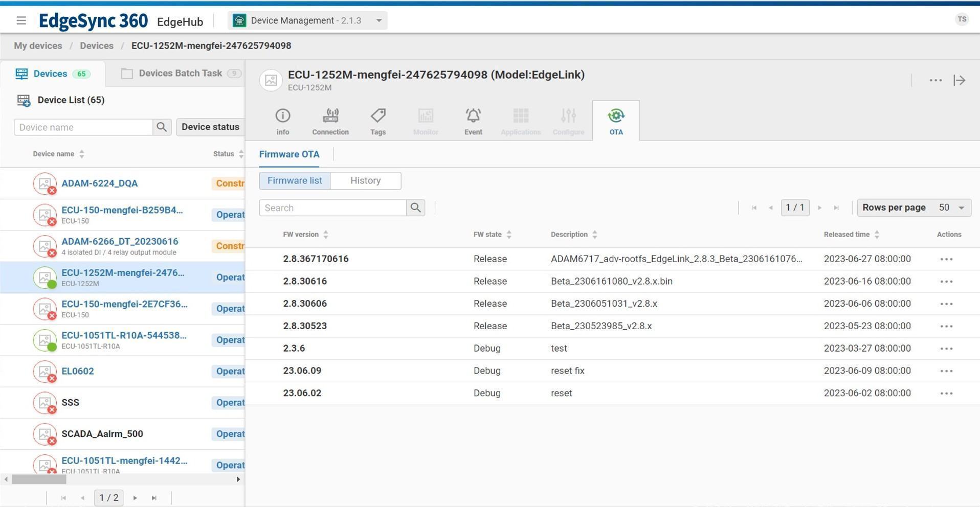
Task: Switch to the Devices Batch Task tab
Action: 180,74
